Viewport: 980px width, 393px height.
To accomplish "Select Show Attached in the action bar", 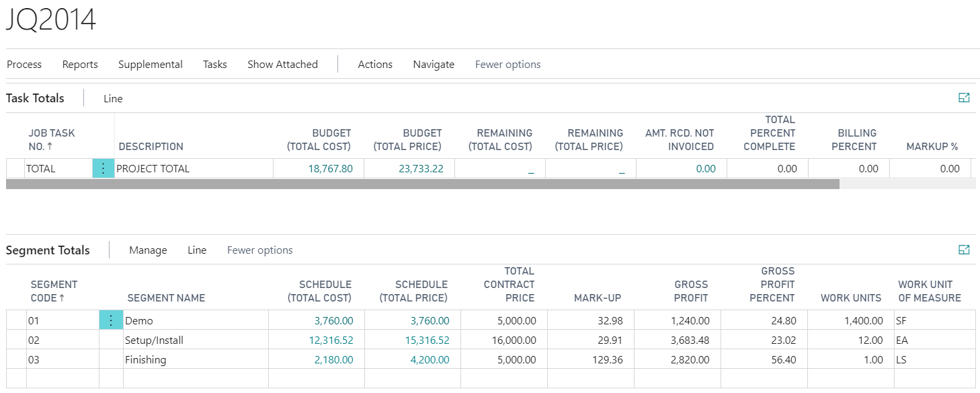I will 282,64.
